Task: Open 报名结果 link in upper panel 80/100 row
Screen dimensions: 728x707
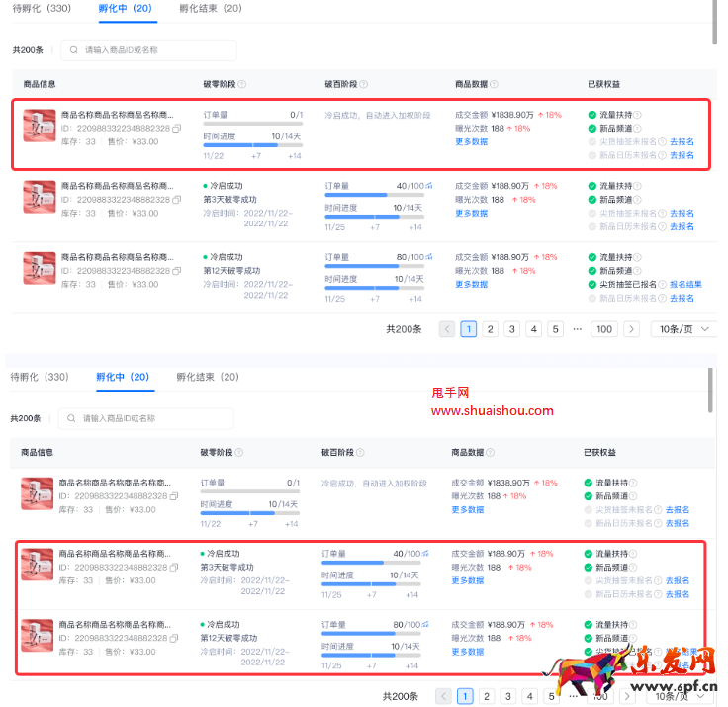Action: 685,284
